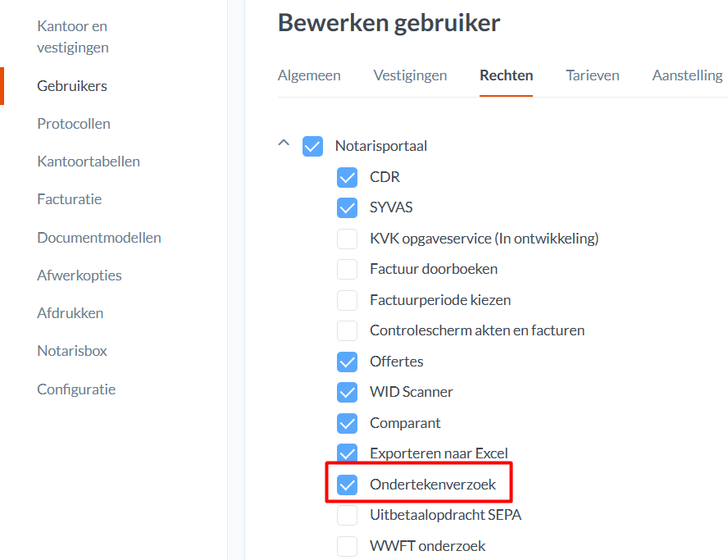Enable Factuurperiode kiezen checkbox
This screenshot has width=728, height=560.
(x=348, y=300)
